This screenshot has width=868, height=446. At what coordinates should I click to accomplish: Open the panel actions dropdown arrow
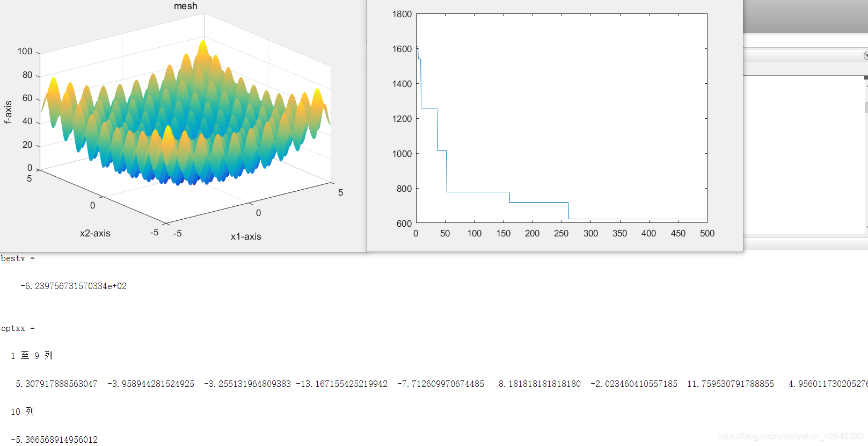click(x=865, y=55)
